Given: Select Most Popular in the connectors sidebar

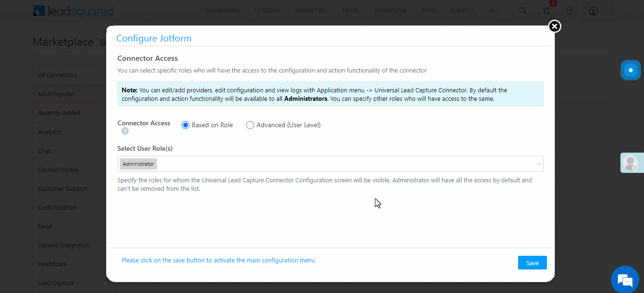Looking at the screenshot, I should pos(56,94).
